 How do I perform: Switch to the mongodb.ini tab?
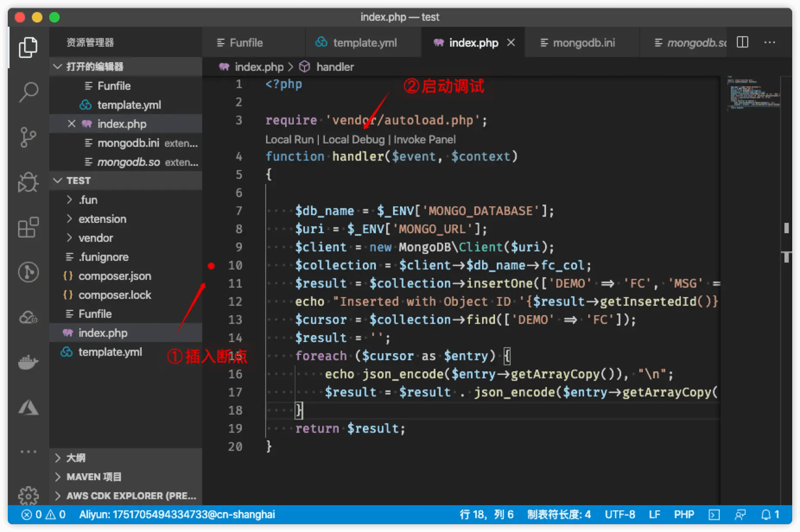click(579, 43)
